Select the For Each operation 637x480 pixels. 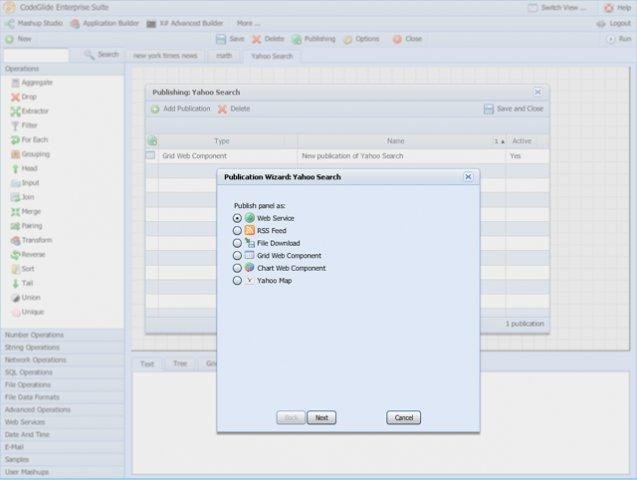[30, 140]
